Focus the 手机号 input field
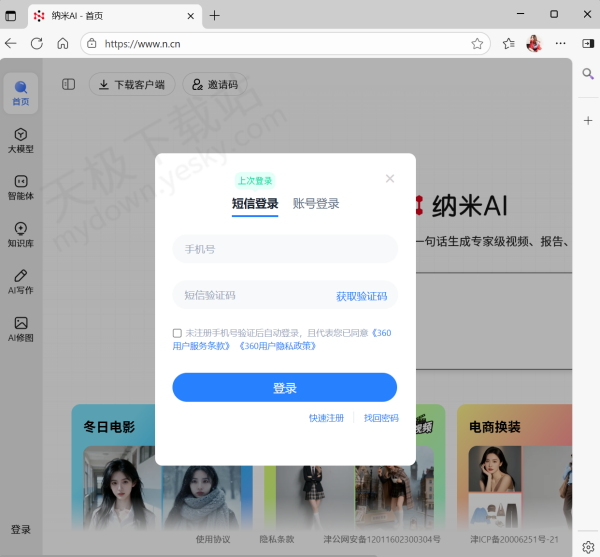 click(x=284, y=249)
